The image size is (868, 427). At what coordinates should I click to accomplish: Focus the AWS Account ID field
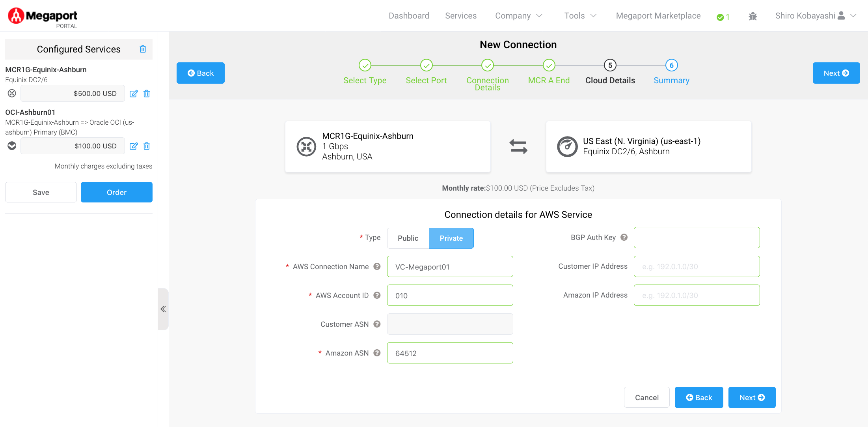tap(450, 295)
